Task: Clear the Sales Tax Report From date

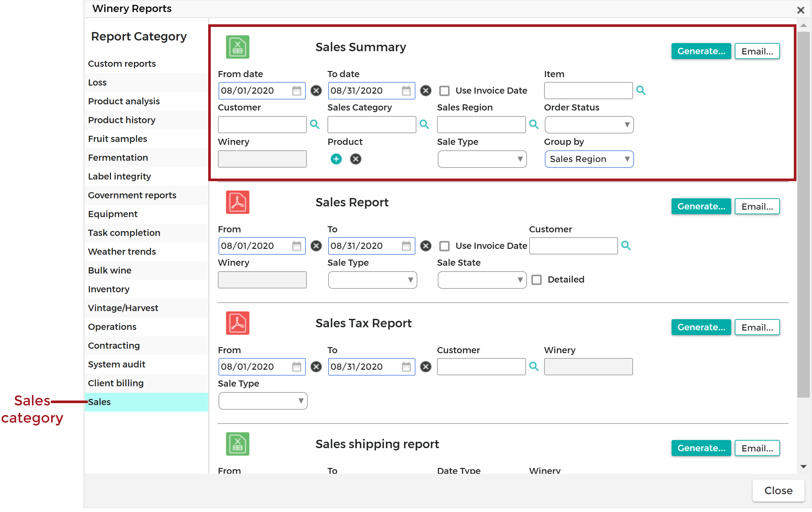Action: (316, 367)
